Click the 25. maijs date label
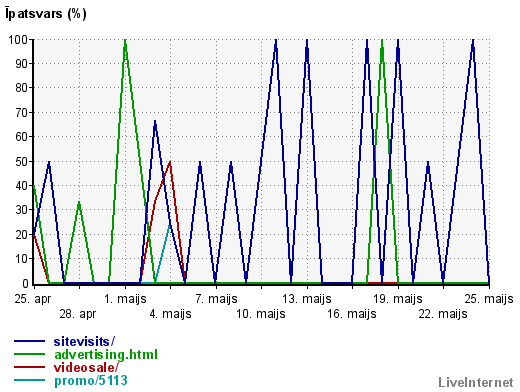 pos(489,299)
